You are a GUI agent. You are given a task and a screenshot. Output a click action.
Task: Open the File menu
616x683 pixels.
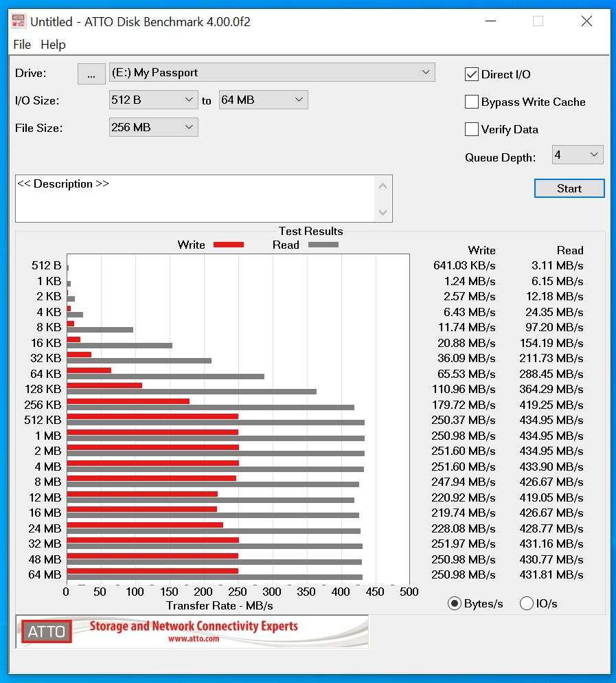coord(22,45)
